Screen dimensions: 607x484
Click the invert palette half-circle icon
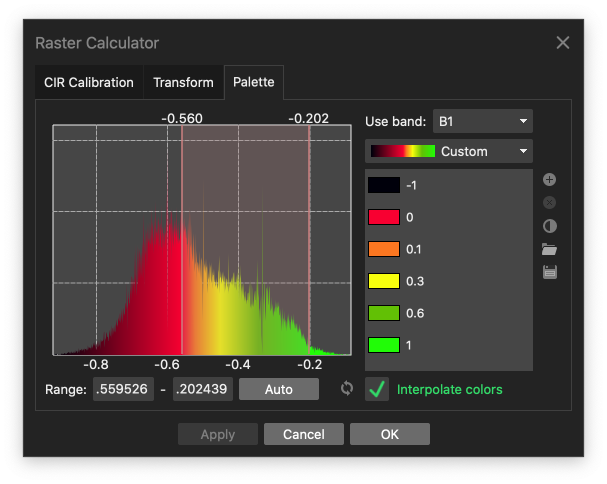pos(549,226)
